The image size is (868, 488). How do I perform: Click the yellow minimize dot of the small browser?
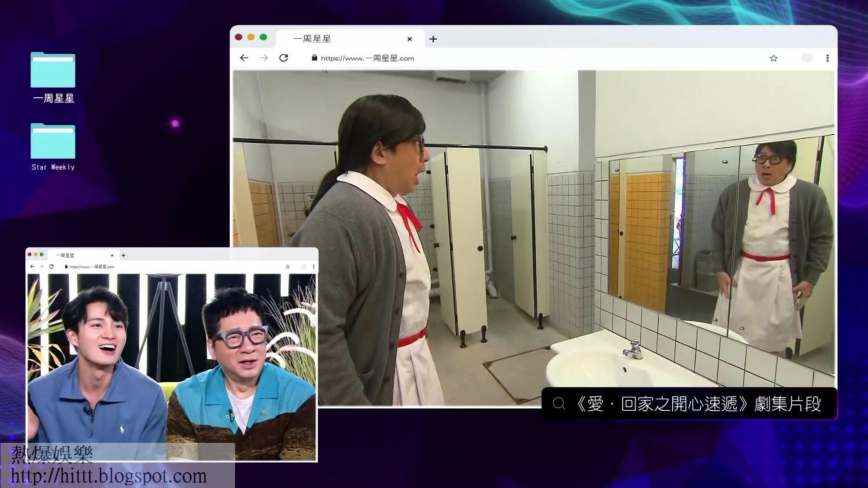[x=36, y=254]
